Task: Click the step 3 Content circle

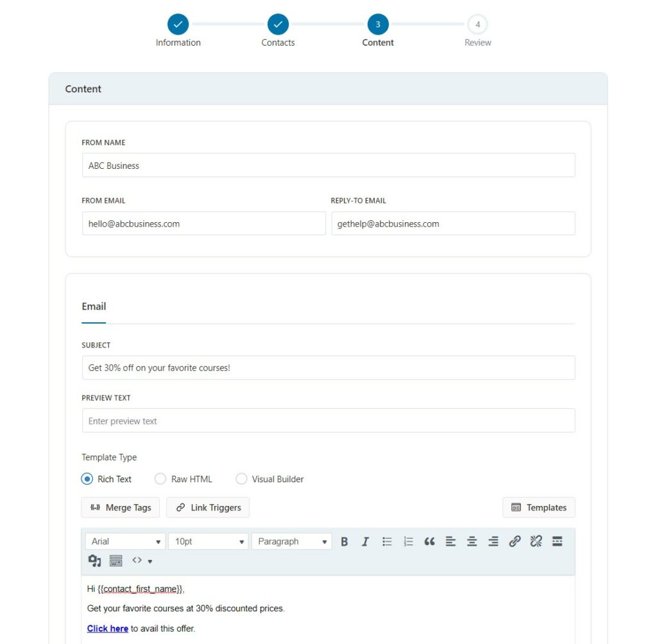Action: [x=378, y=24]
